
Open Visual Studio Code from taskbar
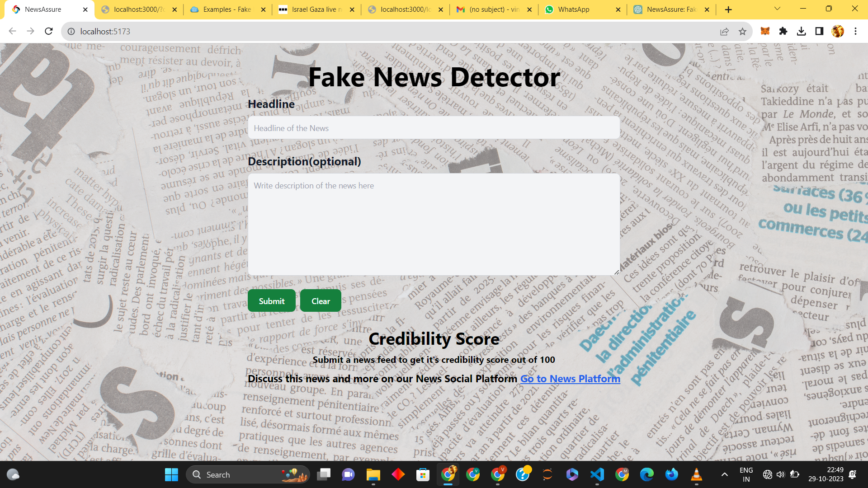click(597, 474)
